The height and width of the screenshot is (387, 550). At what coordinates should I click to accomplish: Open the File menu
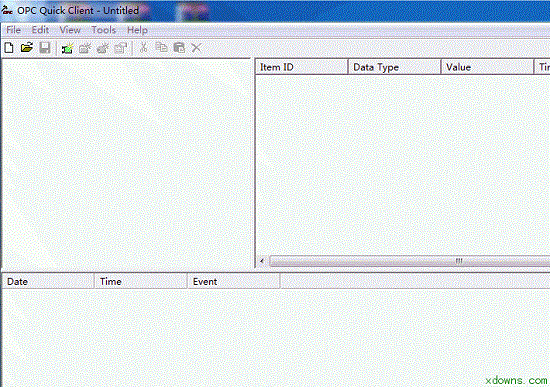[14, 30]
